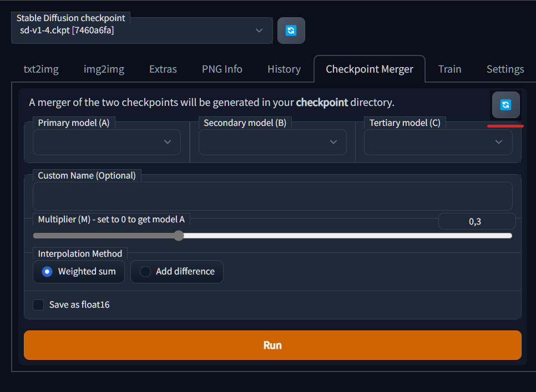This screenshot has height=392, width=536.
Task: Select the Weighted sum interpolation method
Action: click(x=78, y=271)
